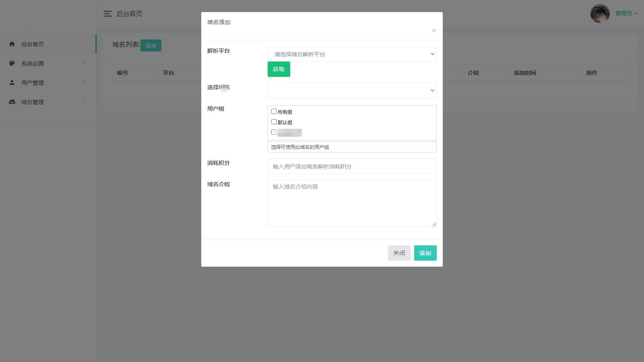Click the home icon in sidebar
Image resolution: width=644 pixels, height=362 pixels.
click(12, 44)
